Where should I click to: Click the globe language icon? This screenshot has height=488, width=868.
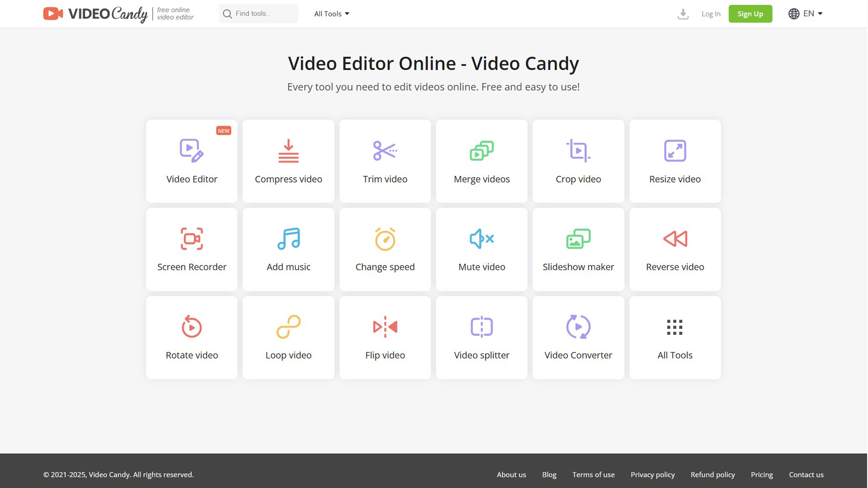(794, 14)
